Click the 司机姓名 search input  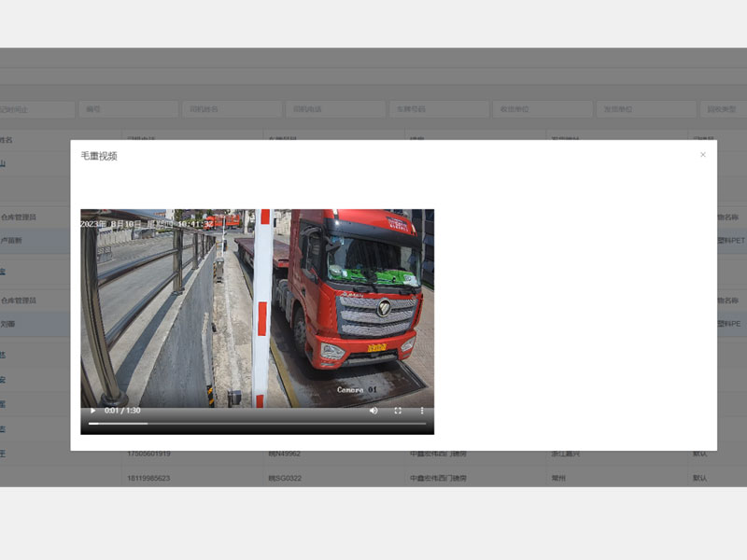(232, 109)
